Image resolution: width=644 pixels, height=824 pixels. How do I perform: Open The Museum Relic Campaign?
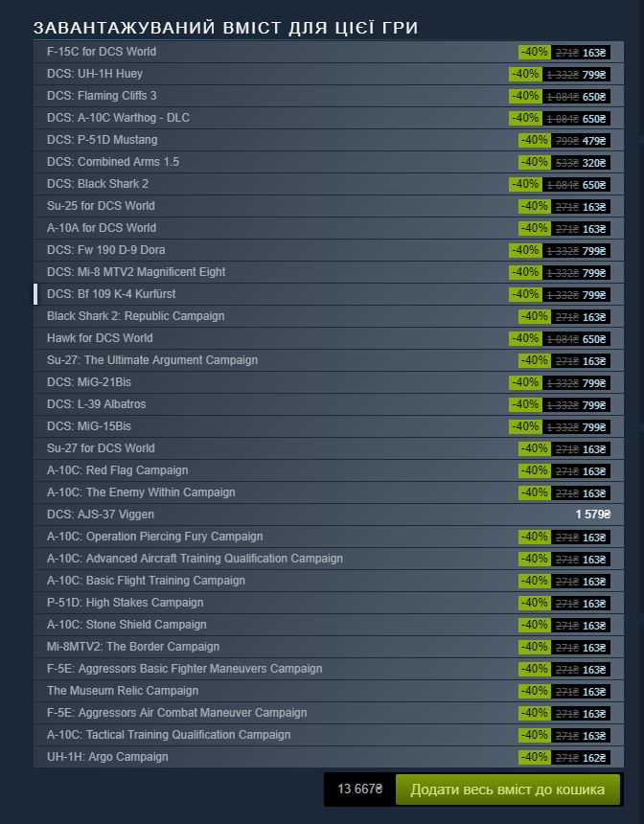click(x=329, y=692)
